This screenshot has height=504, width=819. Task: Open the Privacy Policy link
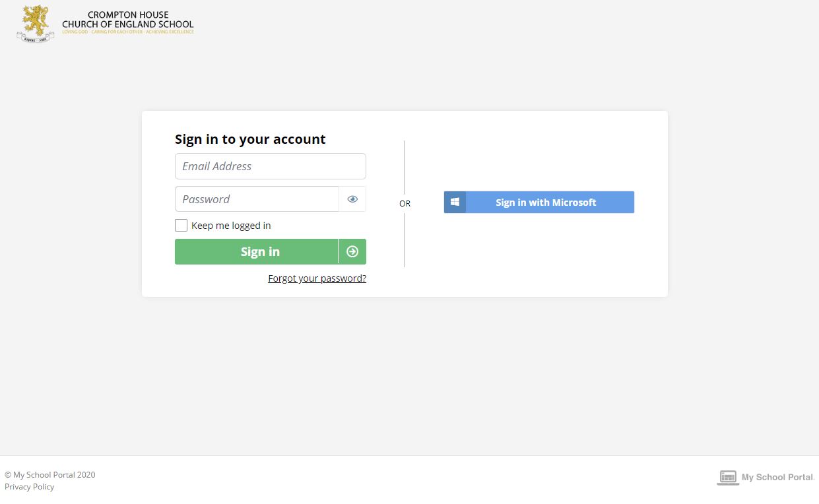click(x=29, y=487)
